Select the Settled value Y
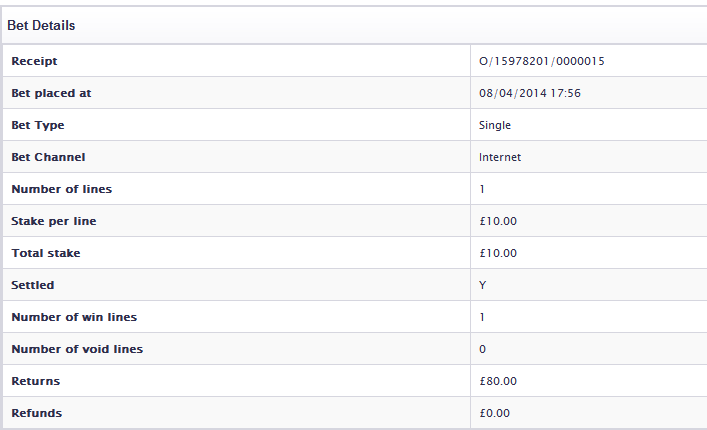Image resolution: width=707 pixels, height=430 pixels. pos(484,285)
